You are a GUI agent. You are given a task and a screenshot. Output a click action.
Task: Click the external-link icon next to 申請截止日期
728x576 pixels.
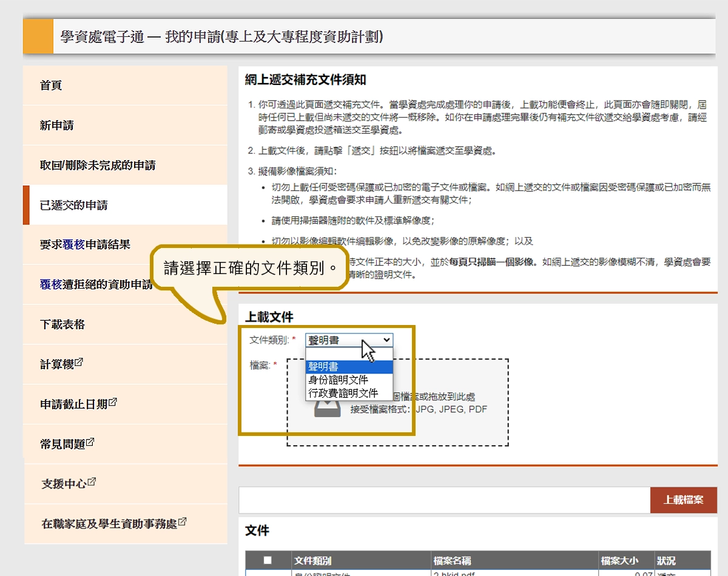coord(112,403)
